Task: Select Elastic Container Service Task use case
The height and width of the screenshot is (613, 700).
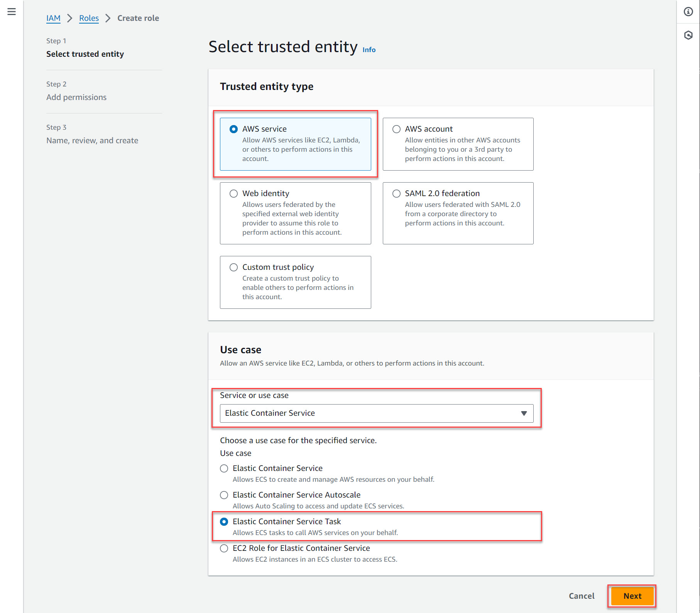Action: 224,522
